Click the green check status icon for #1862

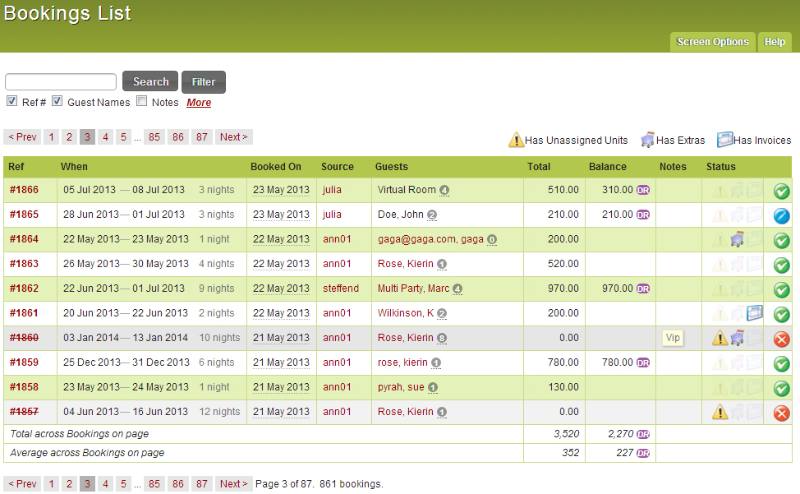click(781, 289)
